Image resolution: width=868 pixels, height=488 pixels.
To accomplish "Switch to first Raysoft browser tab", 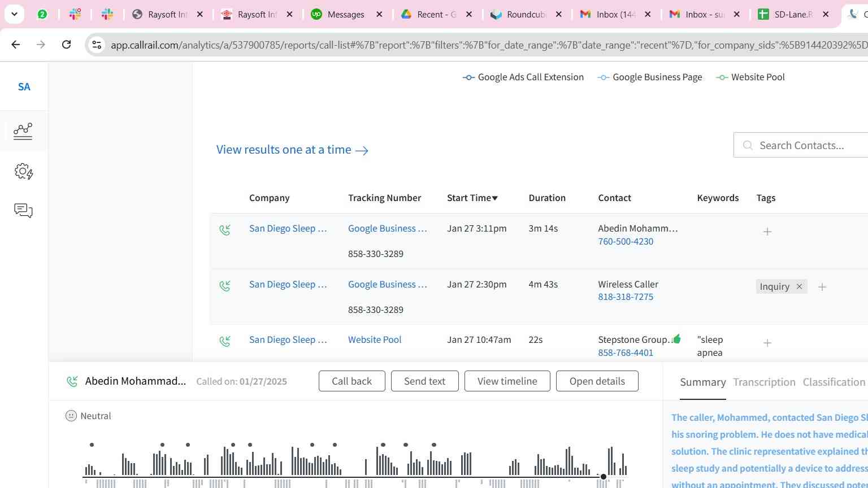I will tap(167, 15).
